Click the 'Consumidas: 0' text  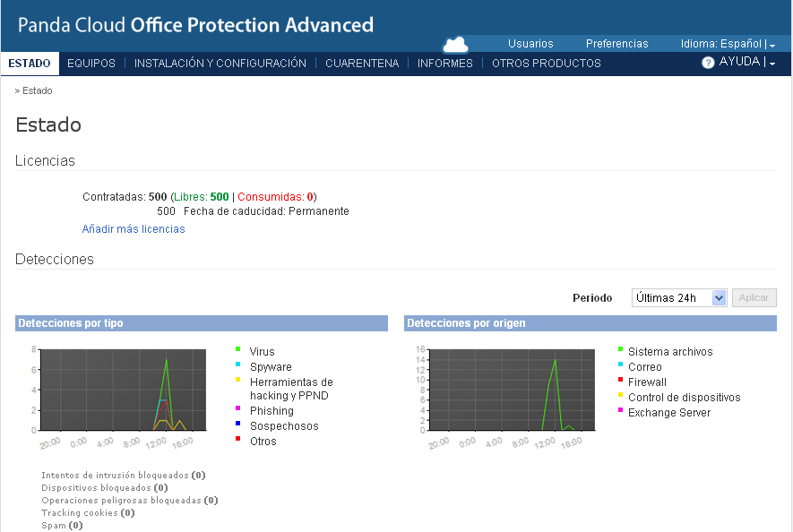click(276, 197)
